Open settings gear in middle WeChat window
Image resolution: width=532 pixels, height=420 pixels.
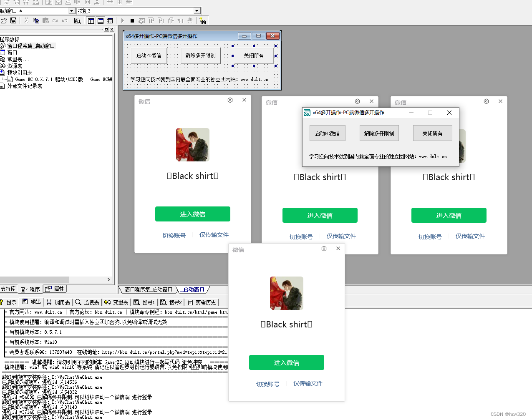click(x=357, y=101)
